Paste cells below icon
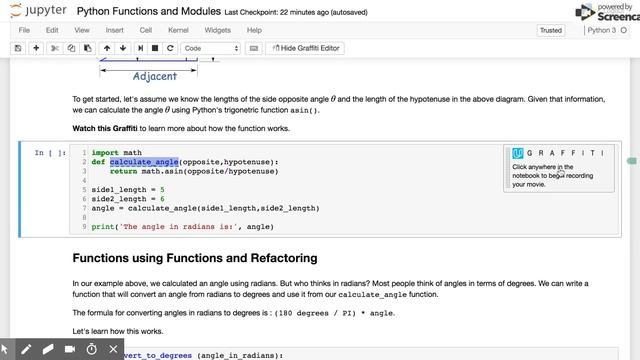The height and width of the screenshot is (360, 640). click(x=87, y=48)
